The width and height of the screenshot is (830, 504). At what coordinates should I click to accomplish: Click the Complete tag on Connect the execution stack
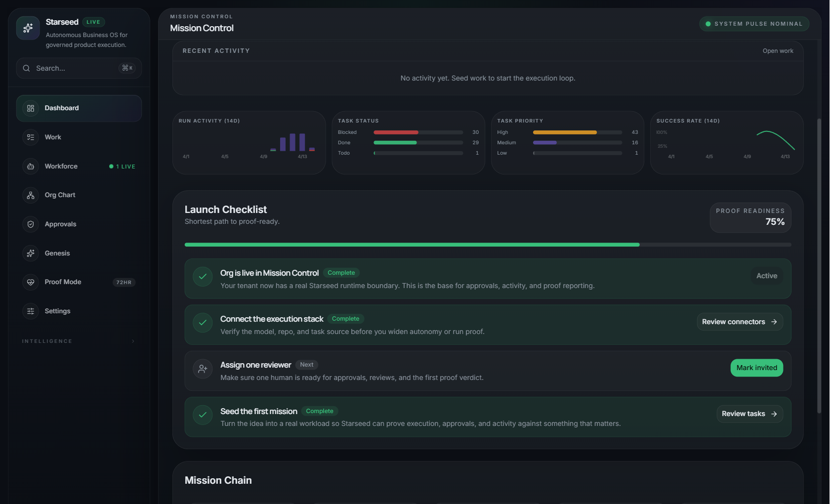coord(346,319)
